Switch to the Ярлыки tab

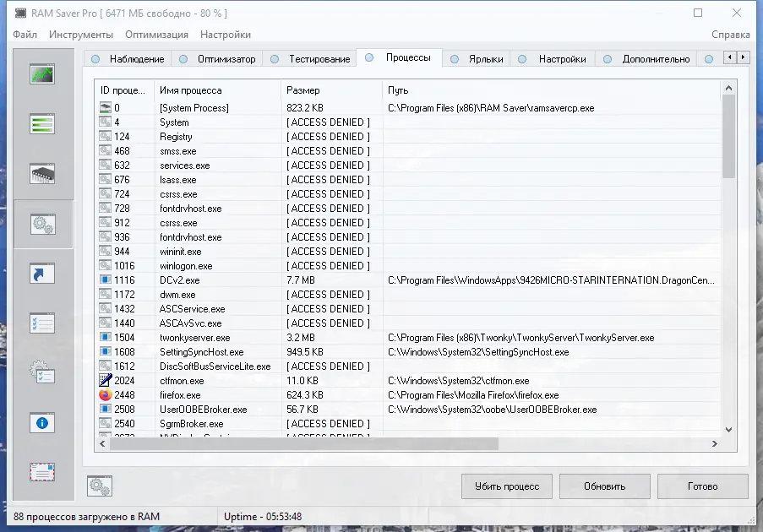coord(477,59)
